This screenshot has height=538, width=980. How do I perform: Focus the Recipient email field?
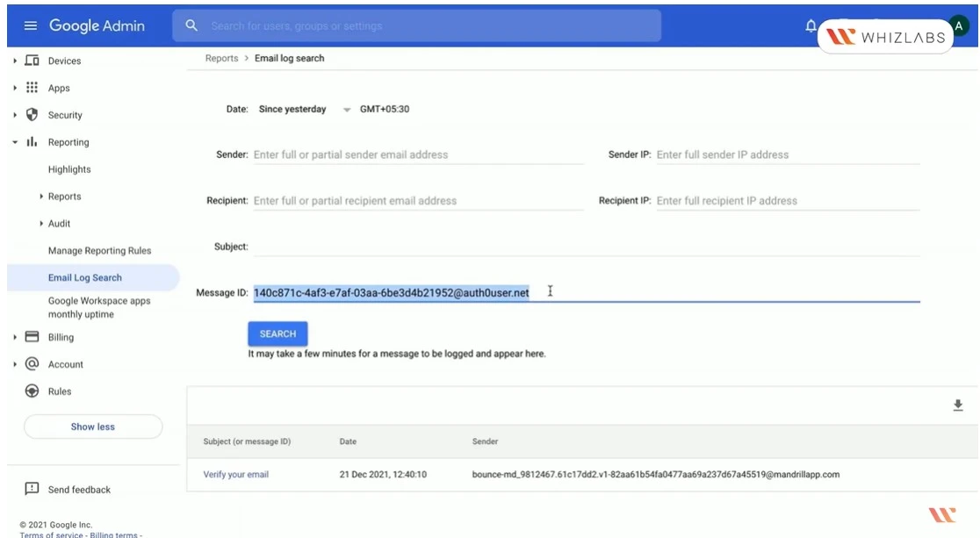point(418,201)
